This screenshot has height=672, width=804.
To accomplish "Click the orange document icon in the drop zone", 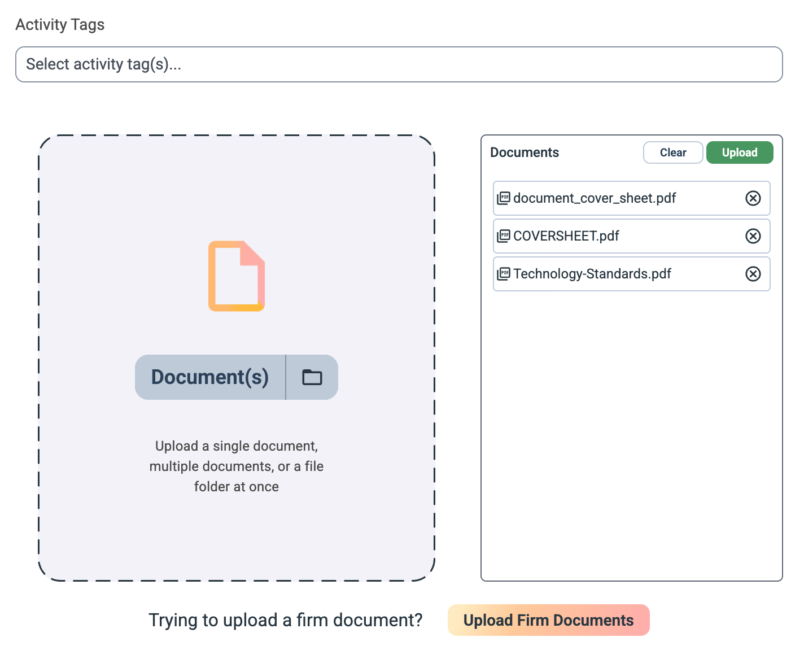I will pyautogui.click(x=237, y=276).
